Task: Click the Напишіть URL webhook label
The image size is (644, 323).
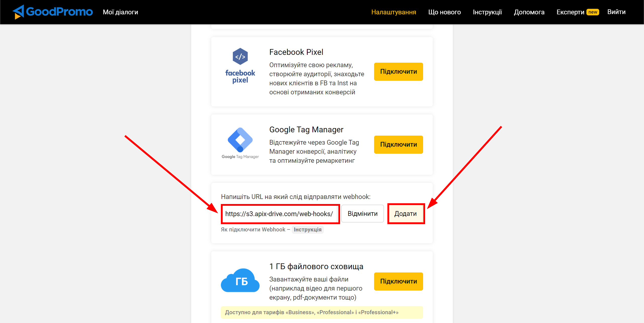Action: (x=296, y=197)
